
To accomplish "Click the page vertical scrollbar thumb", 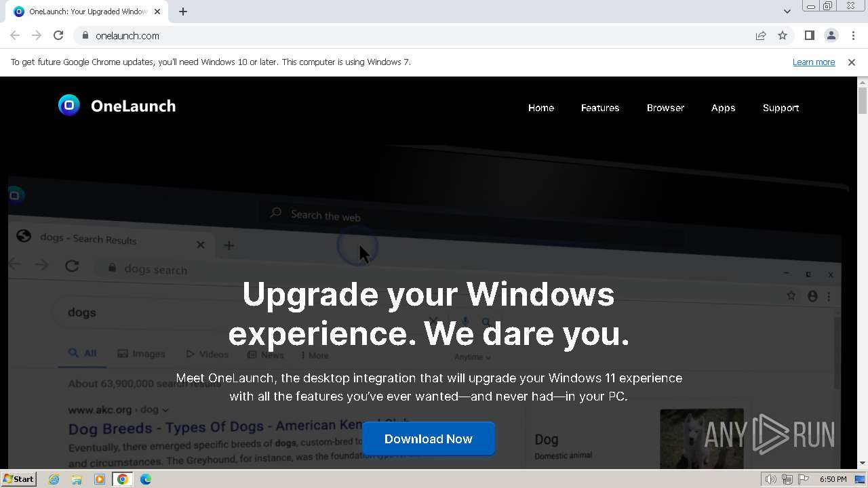I will (863, 101).
